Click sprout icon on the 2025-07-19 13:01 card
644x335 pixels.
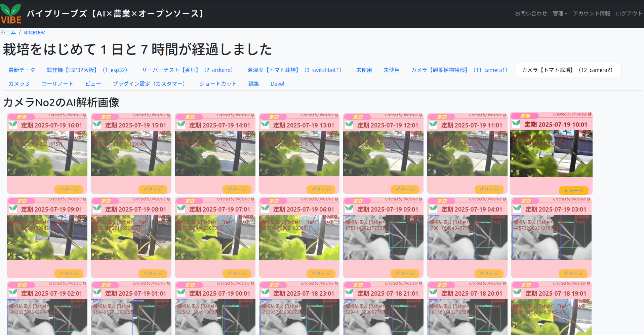(265, 125)
